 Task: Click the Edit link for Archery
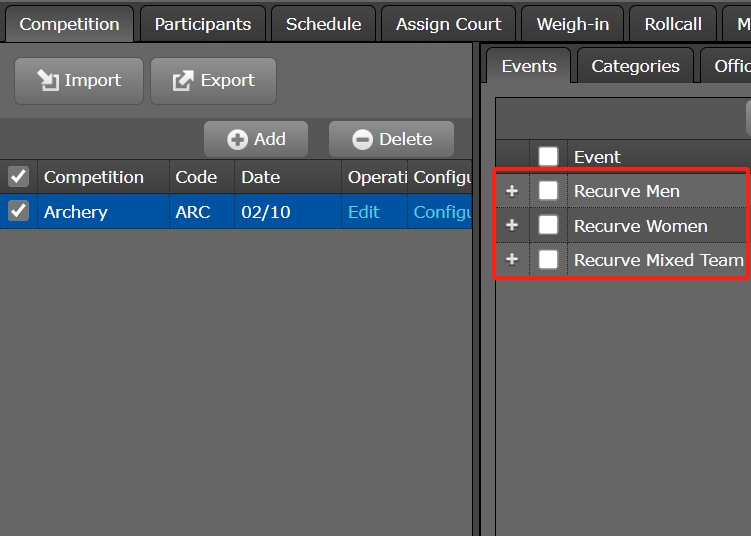[x=364, y=212]
